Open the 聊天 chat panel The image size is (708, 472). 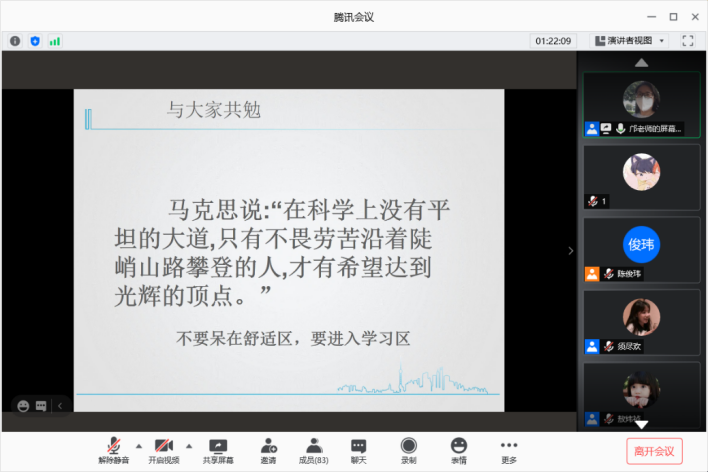[x=358, y=450]
